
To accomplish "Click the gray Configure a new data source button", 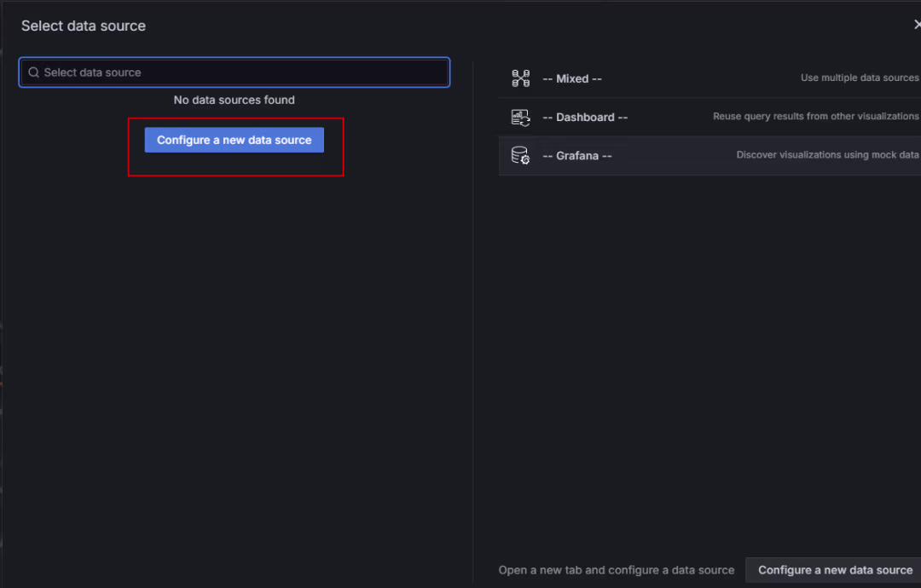I will (835, 570).
